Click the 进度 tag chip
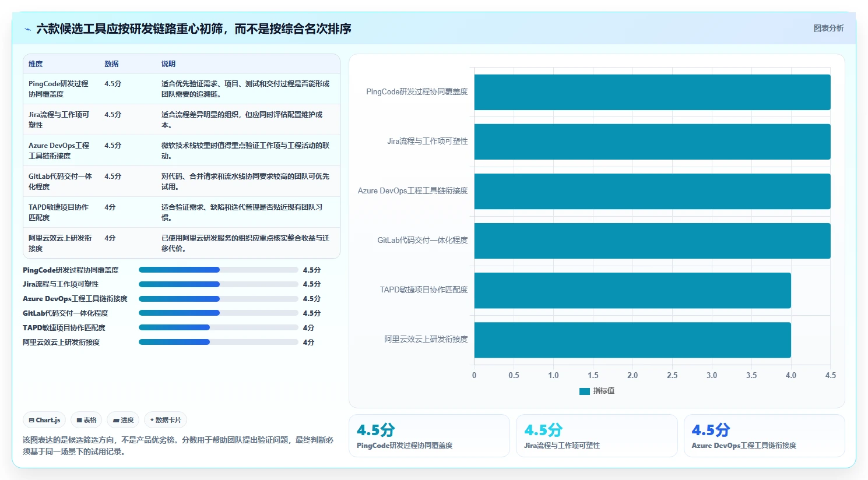Image resolution: width=868 pixels, height=480 pixels. coord(123,420)
